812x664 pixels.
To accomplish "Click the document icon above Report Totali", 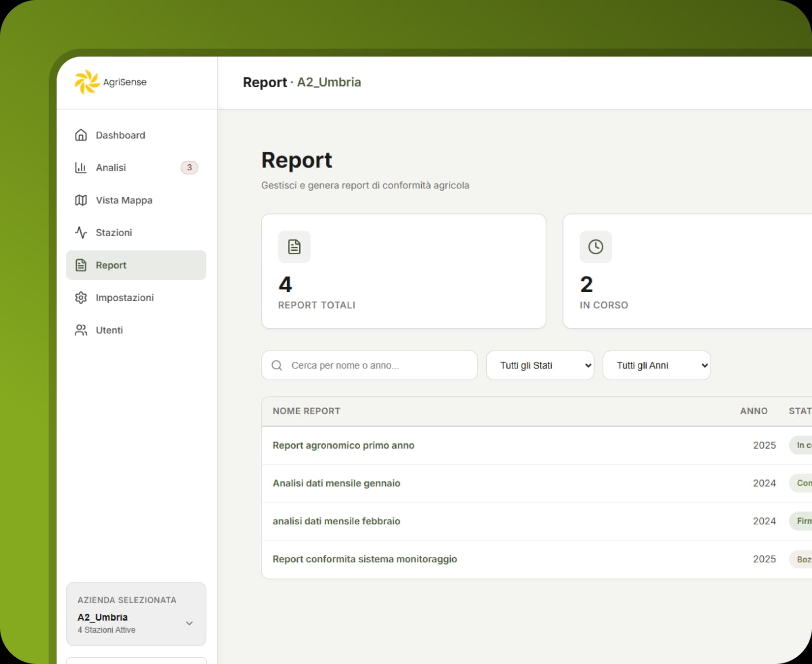I will [x=294, y=247].
